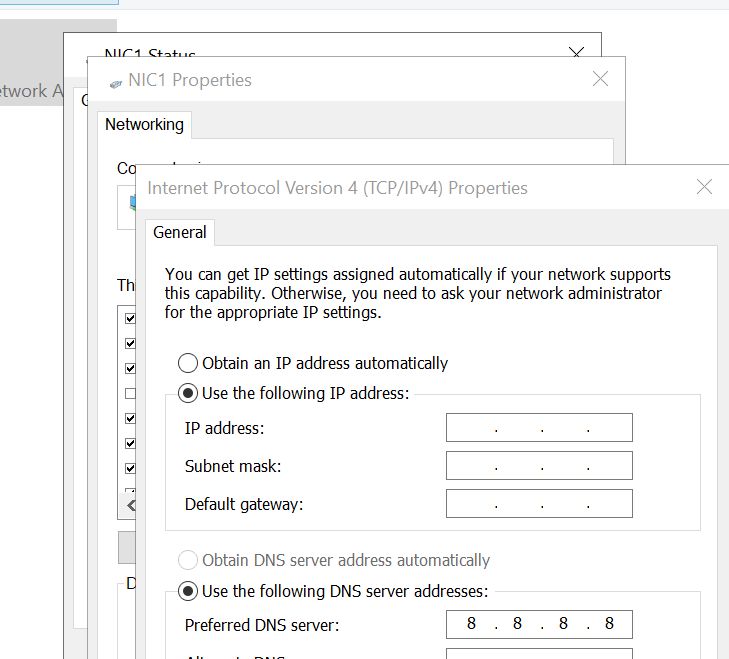729x659 pixels.
Task: Close the TCP/IPv4 Properties dialog
Action: point(704,187)
